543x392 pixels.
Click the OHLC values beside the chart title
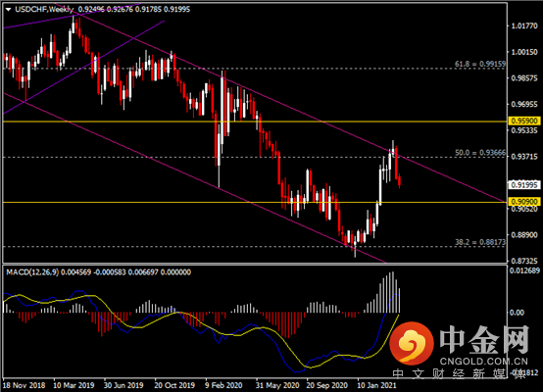(134, 10)
